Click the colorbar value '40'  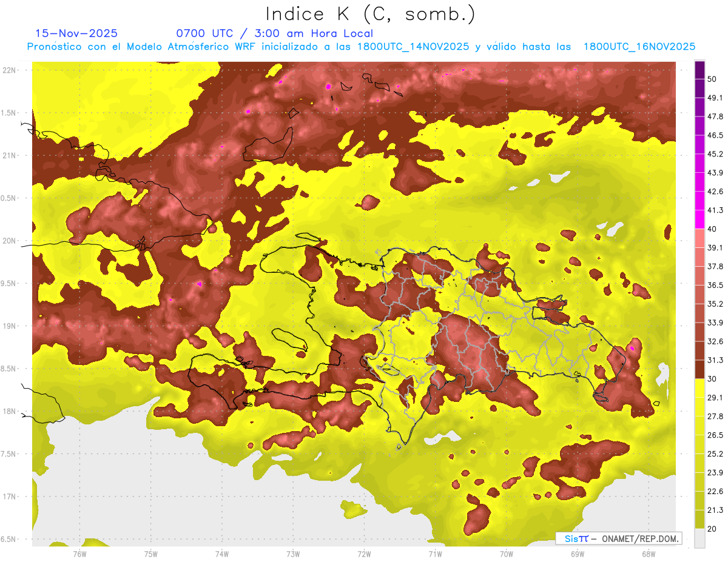[713, 229]
